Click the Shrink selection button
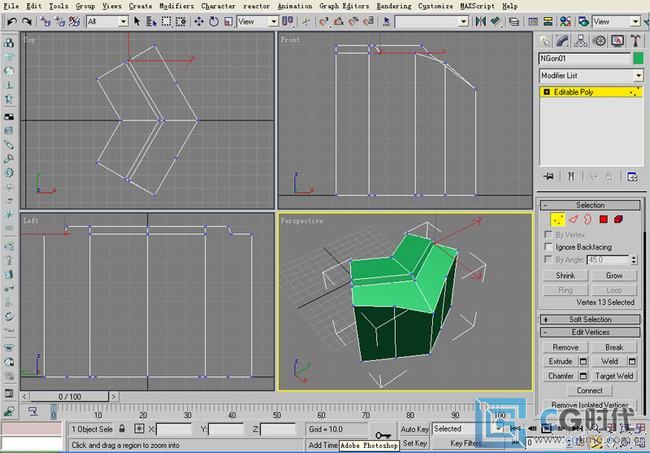The image size is (650, 453). click(565, 276)
